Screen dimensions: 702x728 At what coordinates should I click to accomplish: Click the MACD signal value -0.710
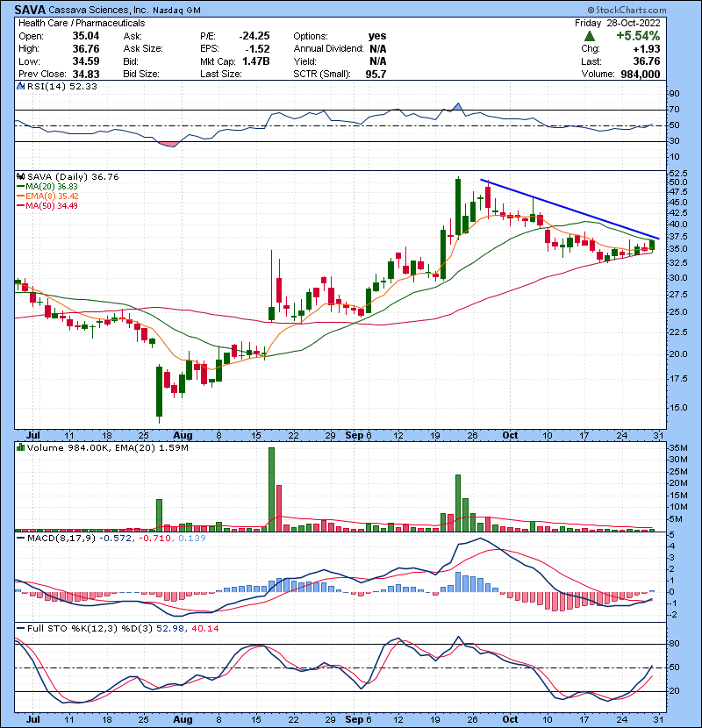[x=155, y=539]
